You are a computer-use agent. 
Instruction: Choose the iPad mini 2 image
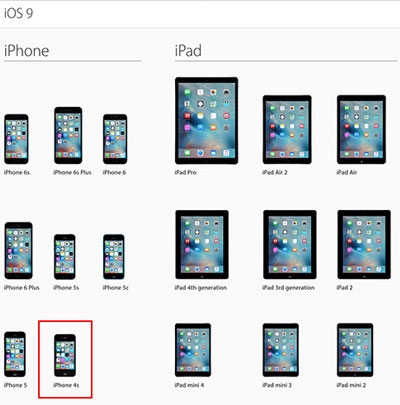tap(355, 350)
